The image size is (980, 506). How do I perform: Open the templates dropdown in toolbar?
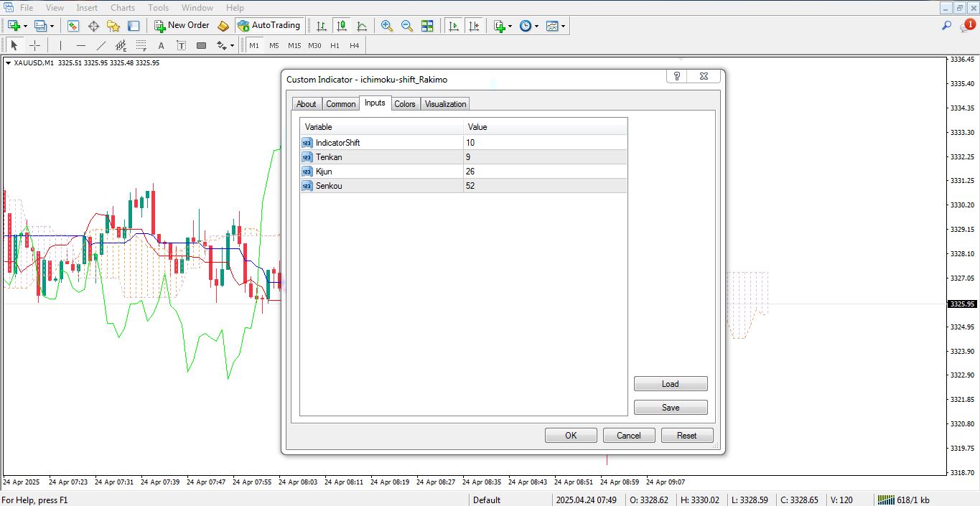point(564,26)
